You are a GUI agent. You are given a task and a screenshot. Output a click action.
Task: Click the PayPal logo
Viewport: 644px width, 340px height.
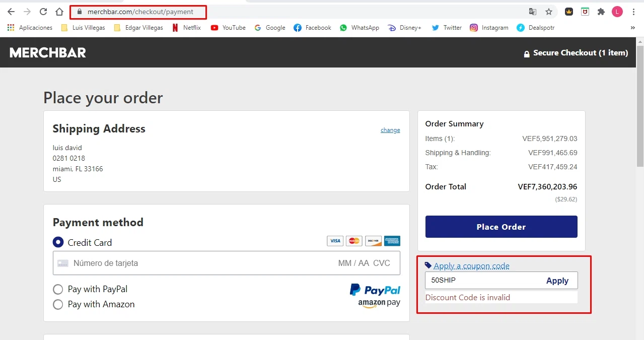pyautogui.click(x=375, y=290)
